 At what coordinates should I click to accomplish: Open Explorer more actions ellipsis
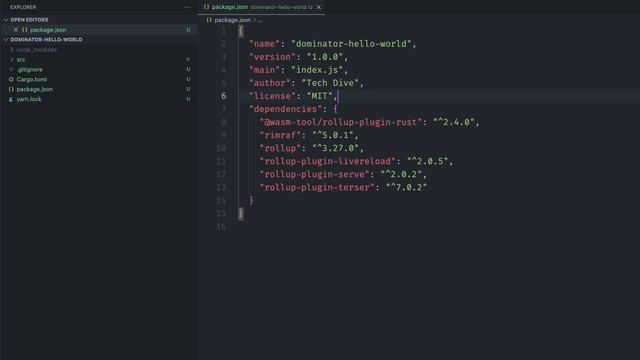pos(187,7)
